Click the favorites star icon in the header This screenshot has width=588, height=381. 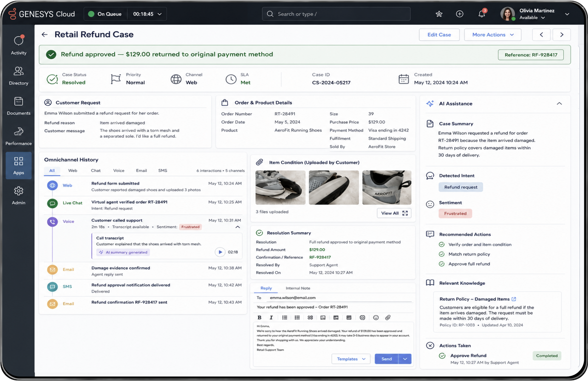439,14
